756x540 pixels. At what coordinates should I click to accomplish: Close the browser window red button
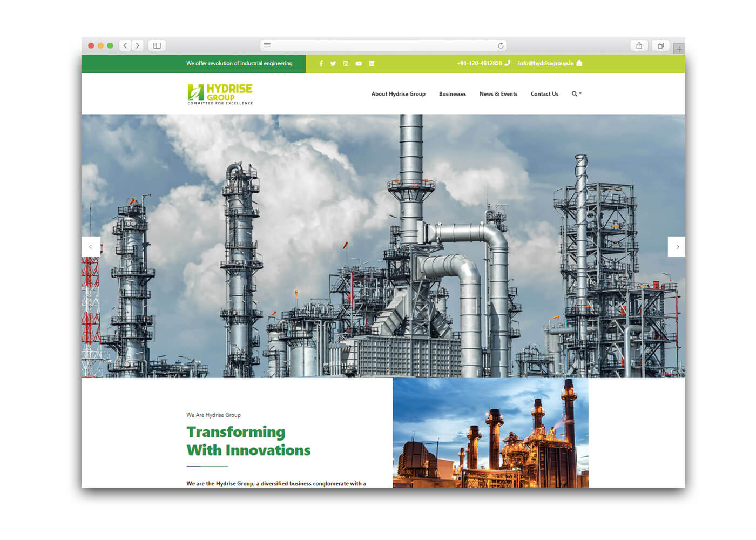91,46
